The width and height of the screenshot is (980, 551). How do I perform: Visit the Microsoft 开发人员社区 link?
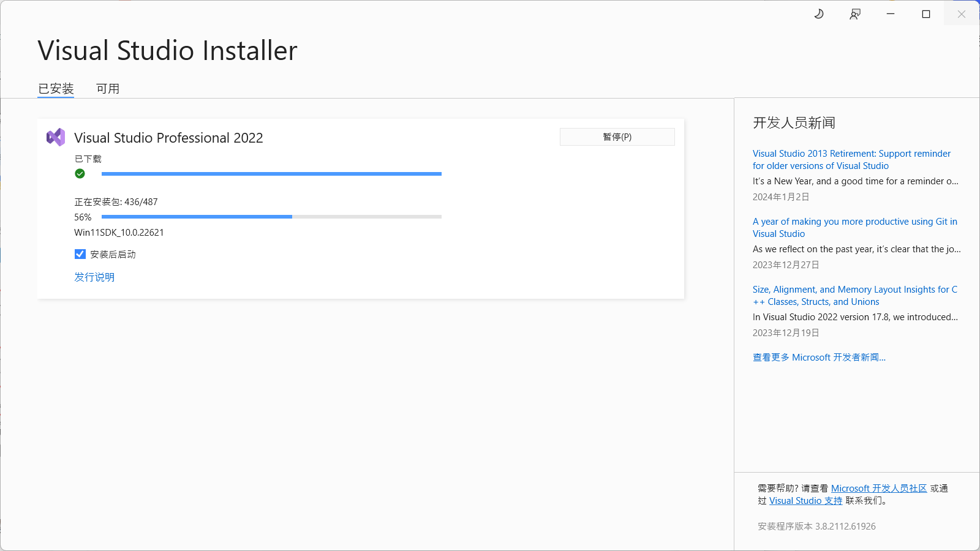pos(879,489)
